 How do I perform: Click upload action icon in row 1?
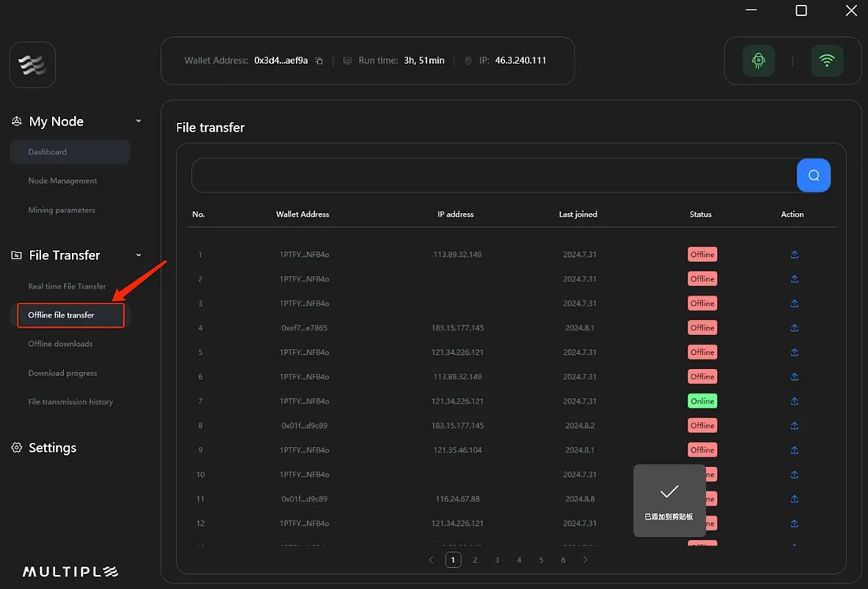pyautogui.click(x=794, y=255)
